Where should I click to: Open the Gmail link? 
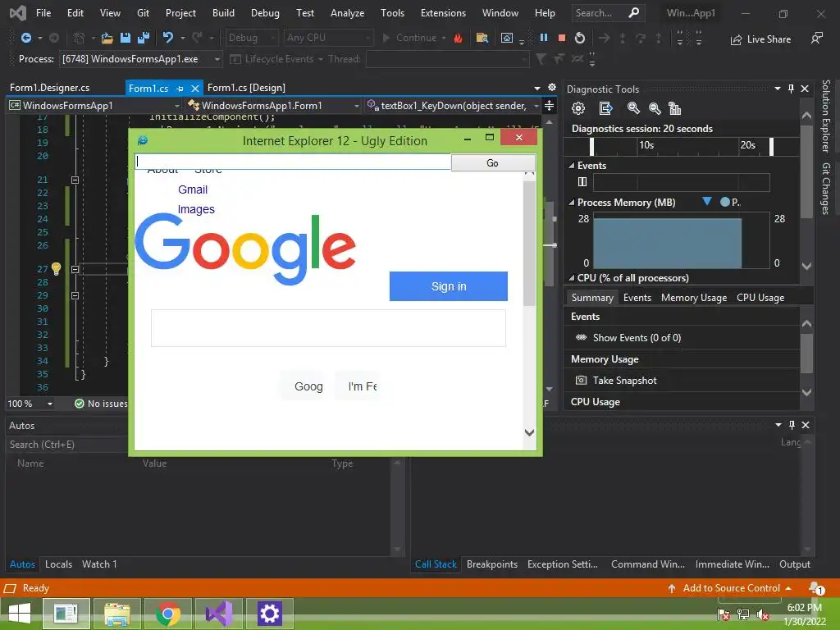pos(193,189)
